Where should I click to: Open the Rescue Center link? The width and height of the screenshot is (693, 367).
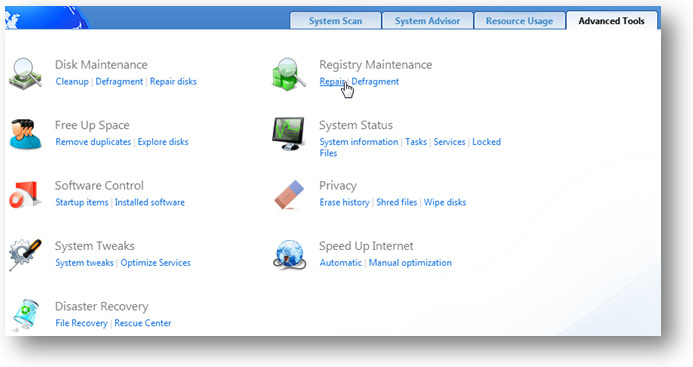143,323
